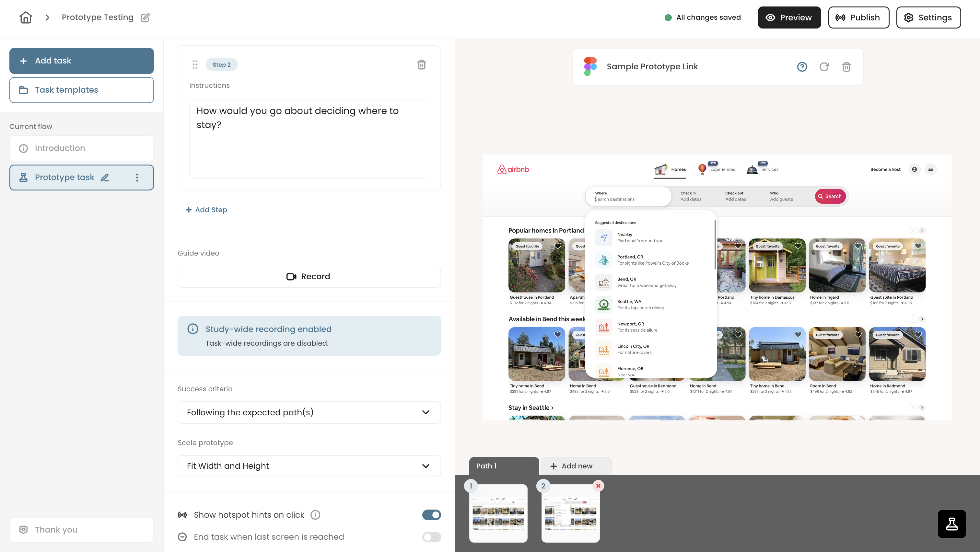Refresh the Sample Prototype Link

(x=824, y=67)
